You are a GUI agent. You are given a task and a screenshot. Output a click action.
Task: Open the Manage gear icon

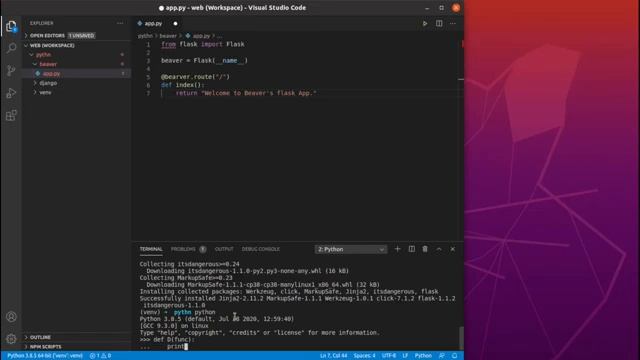click(11, 338)
